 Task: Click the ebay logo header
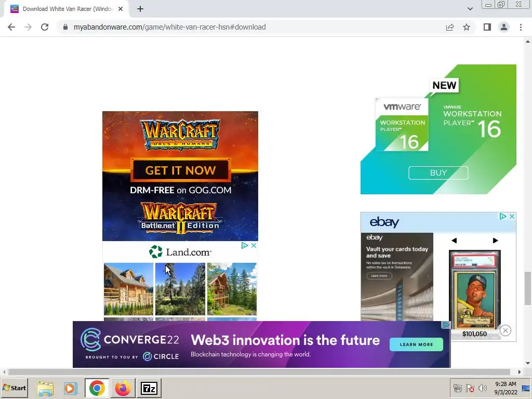click(384, 222)
